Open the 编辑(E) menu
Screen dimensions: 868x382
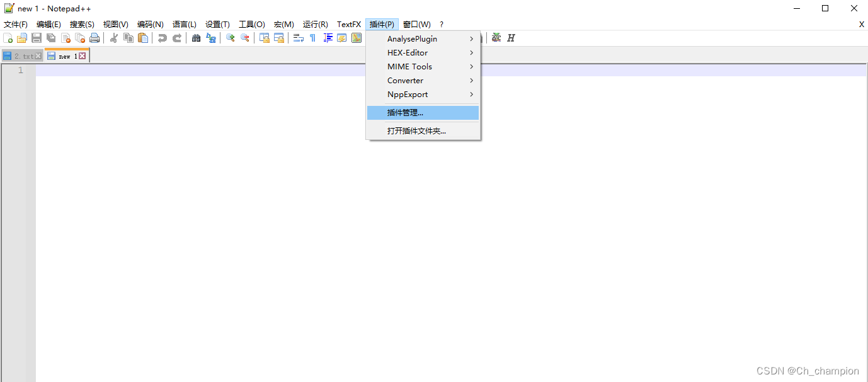tap(49, 24)
